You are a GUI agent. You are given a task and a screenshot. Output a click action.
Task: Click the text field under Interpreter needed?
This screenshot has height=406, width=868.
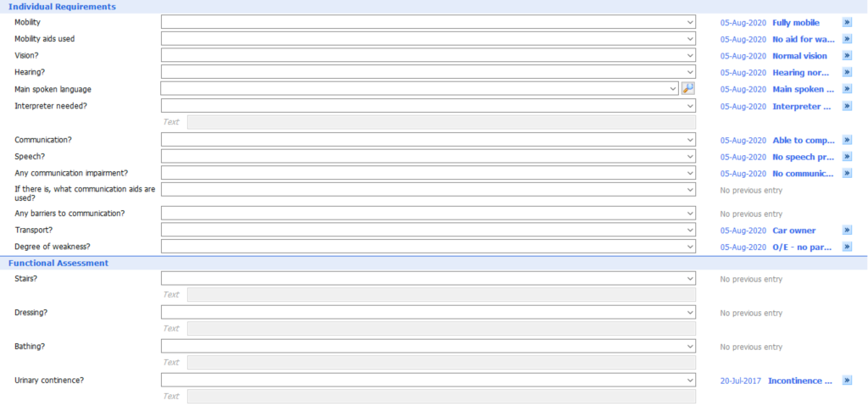click(441, 122)
